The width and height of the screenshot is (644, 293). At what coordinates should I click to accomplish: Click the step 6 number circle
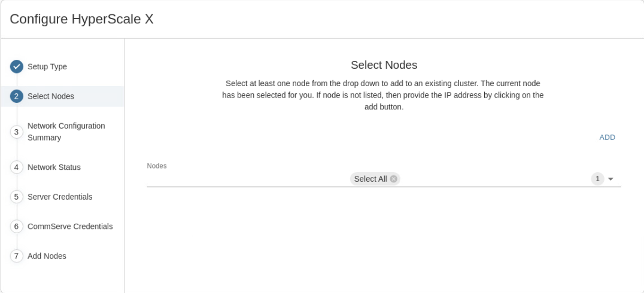17,227
